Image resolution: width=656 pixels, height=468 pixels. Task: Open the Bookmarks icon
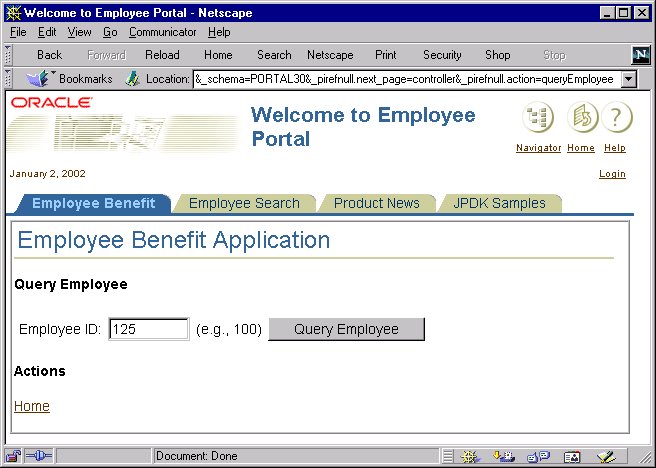click(x=38, y=79)
